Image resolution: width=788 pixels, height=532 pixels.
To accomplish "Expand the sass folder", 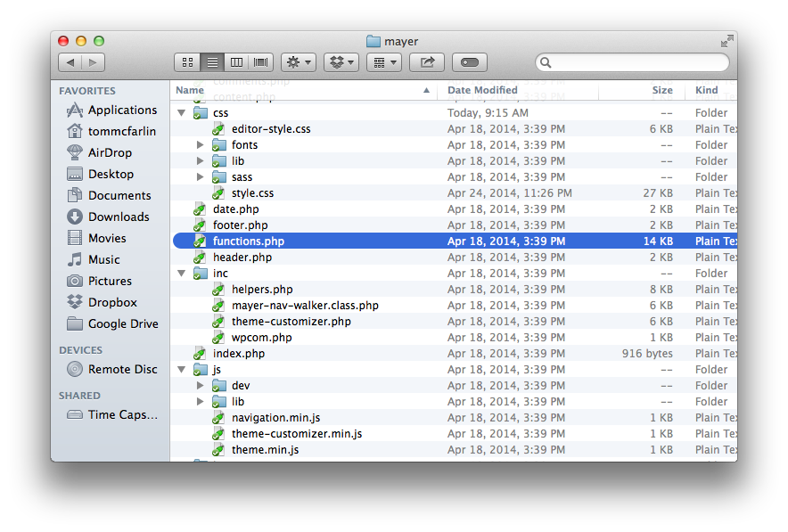I will [x=200, y=177].
